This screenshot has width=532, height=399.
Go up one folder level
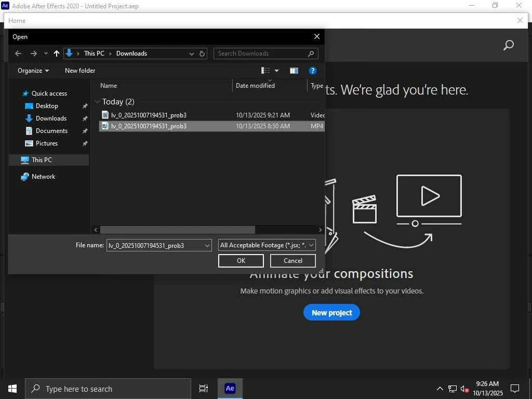pyautogui.click(x=56, y=54)
